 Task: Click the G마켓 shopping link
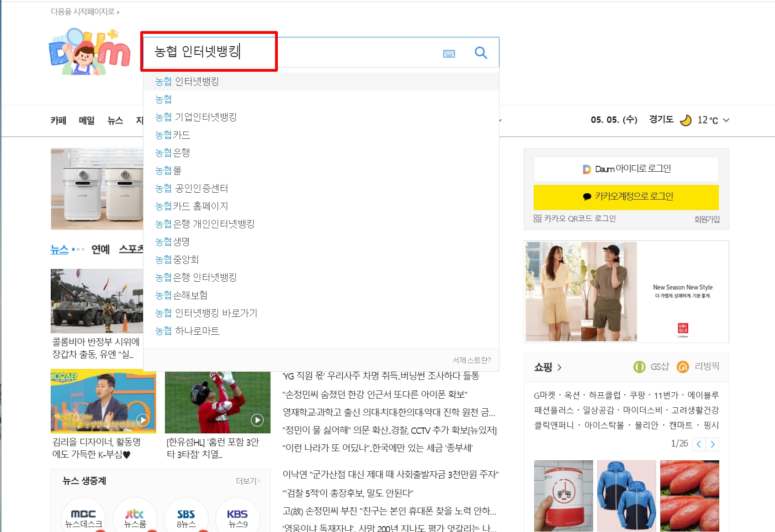pyautogui.click(x=545, y=395)
